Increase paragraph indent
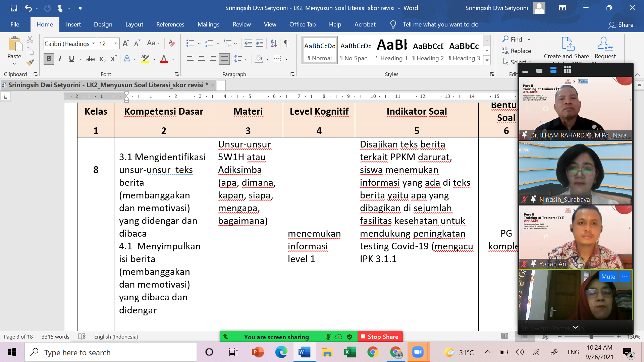The width and height of the screenshot is (644, 362). click(260, 43)
